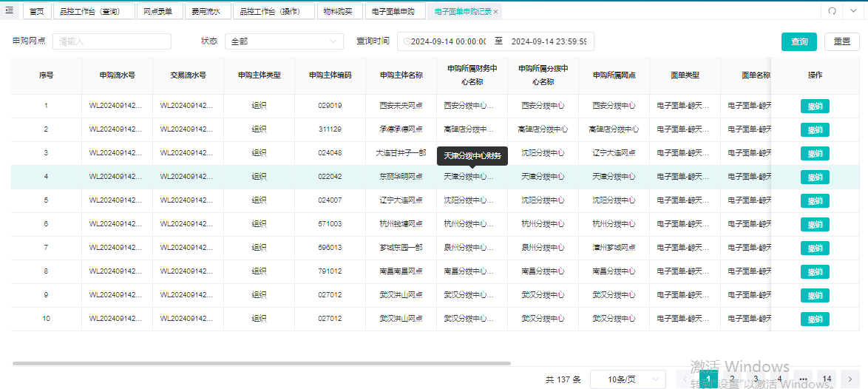
Task: Click the end time 2024-09-14 23:59:59 field
Action: tap(549, 41)
